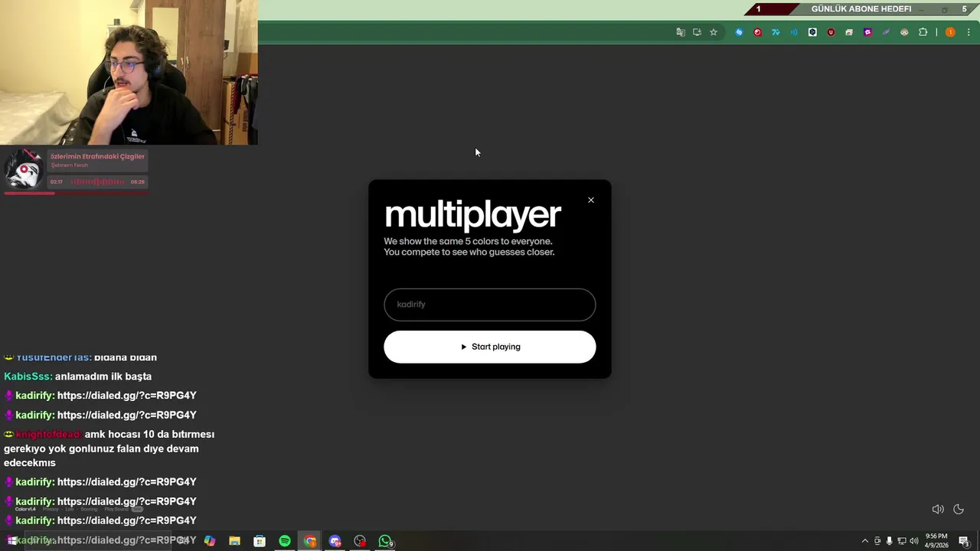Toggle the site sound speaker icon
The width and height of the screenshot is (980, 551).
pos(937,509)
